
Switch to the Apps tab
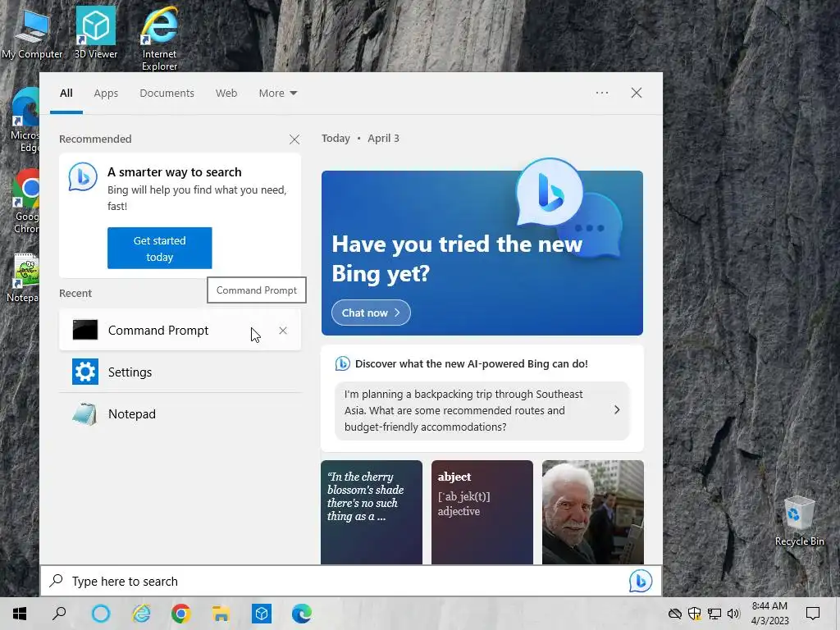[x=106, y=94]
